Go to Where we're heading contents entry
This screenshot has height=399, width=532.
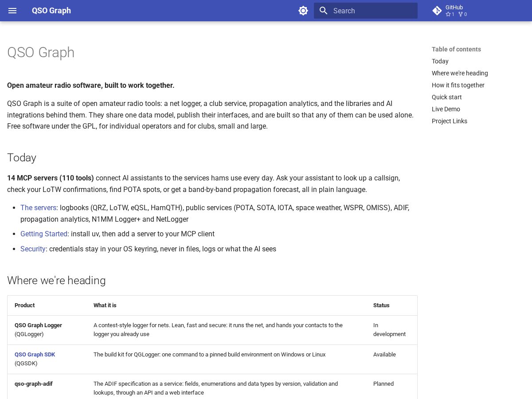[460, 73]
